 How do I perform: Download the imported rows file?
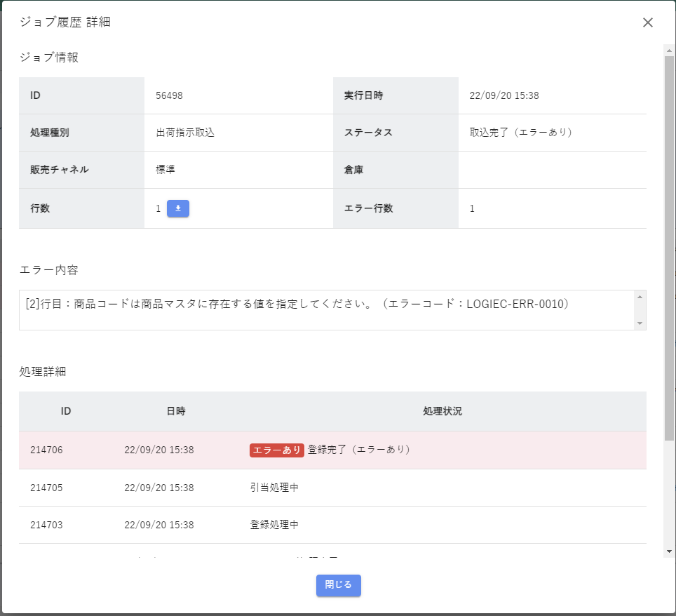coord(178,208)
